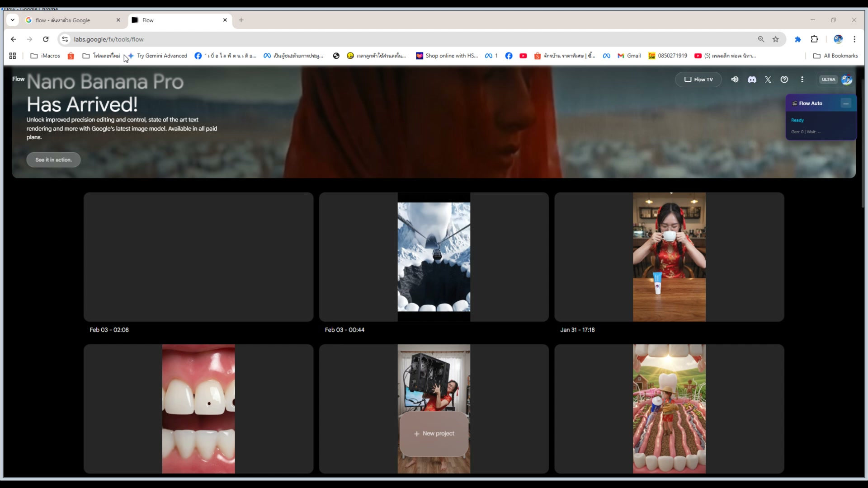868x488 pixels.
Task: Open Gmail from the bookmarks bar
Action: coord(630,56)
